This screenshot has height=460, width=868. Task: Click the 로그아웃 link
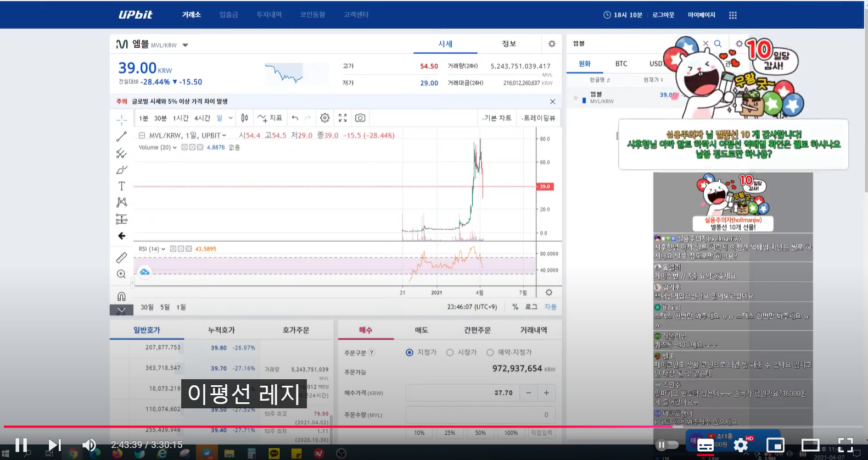coord(663,15)
